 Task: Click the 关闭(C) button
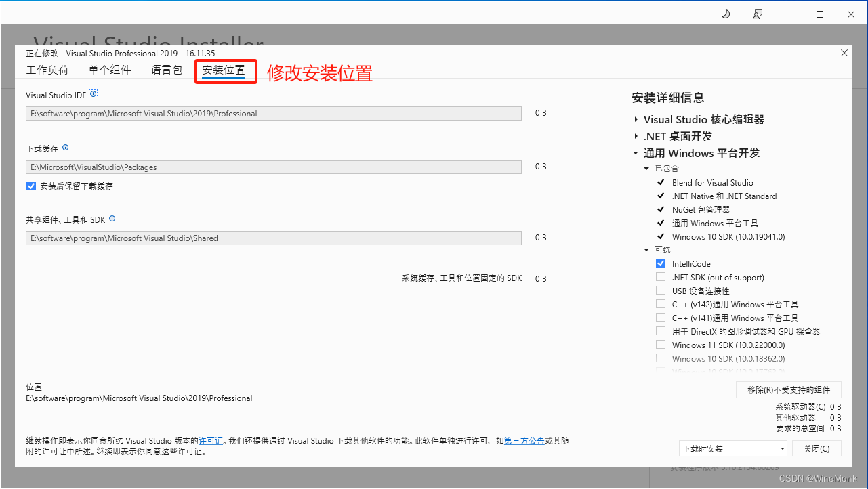point(817,448)
